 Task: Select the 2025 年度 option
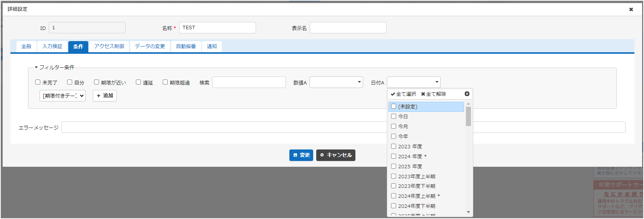click(x=394, y=166)
